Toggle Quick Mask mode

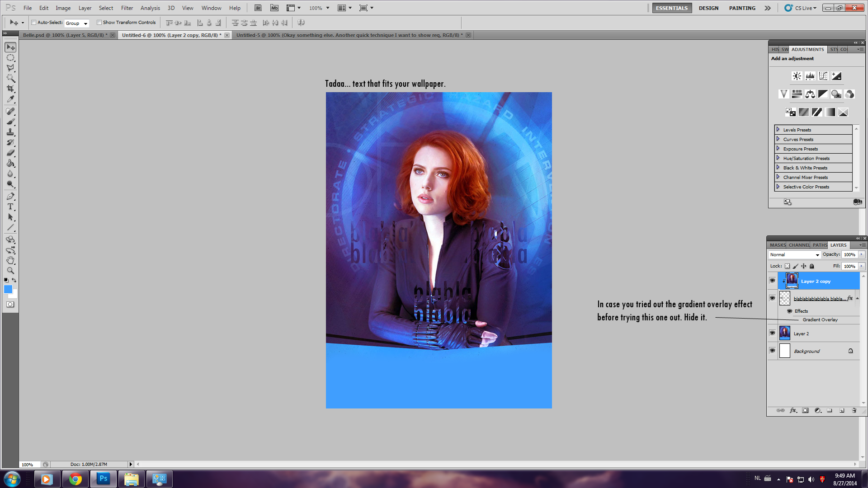coord(10,305)
